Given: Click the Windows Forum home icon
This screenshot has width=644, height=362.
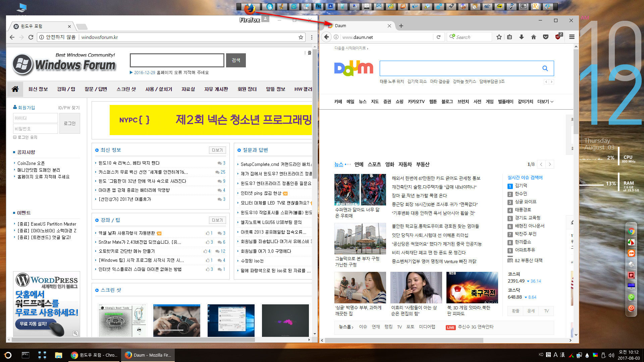Looking at the screenshot, I should click(x=15, y=89).
